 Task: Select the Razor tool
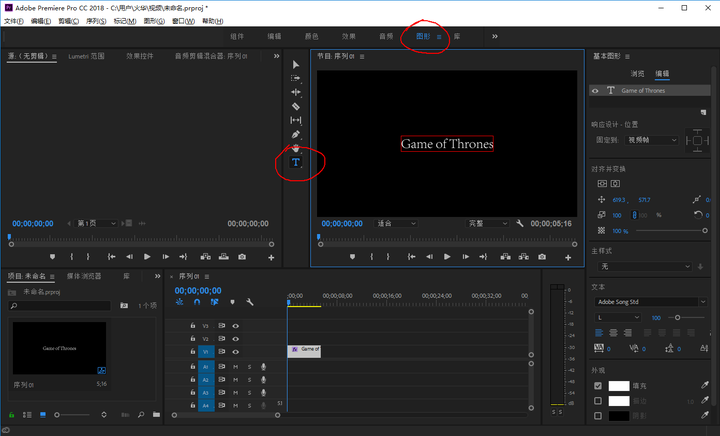click(x=296, y=106)
